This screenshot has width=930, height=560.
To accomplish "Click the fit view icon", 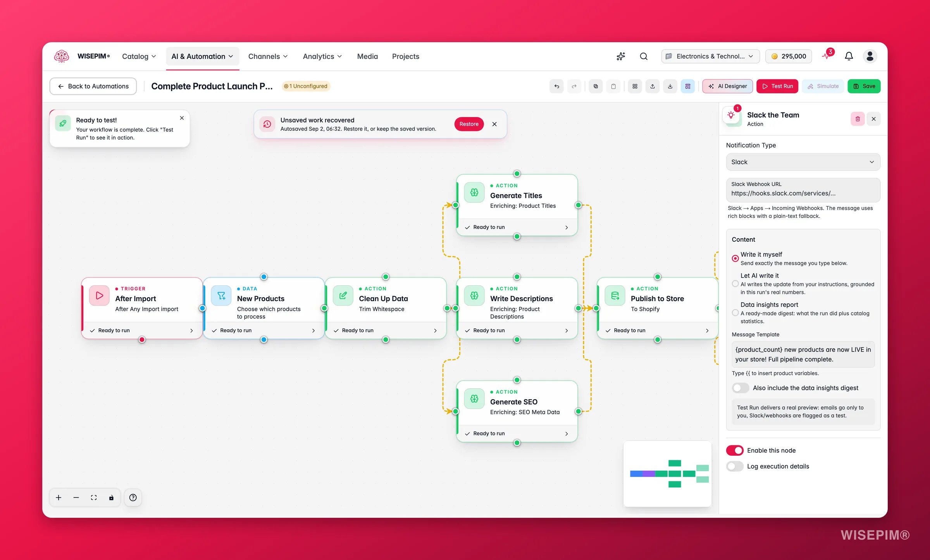I will click(94, 498).
